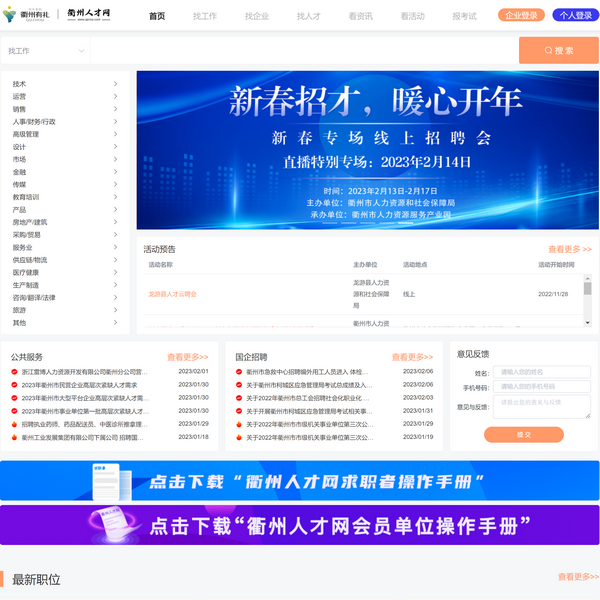Open the 看资讯 navigation tab

[360, 16]
